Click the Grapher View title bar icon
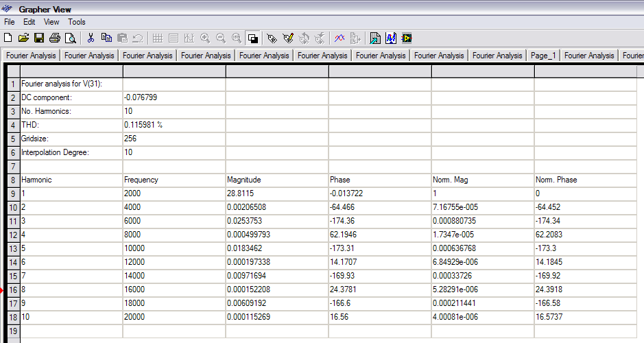The image size is (644, 343). coord(8,9)
